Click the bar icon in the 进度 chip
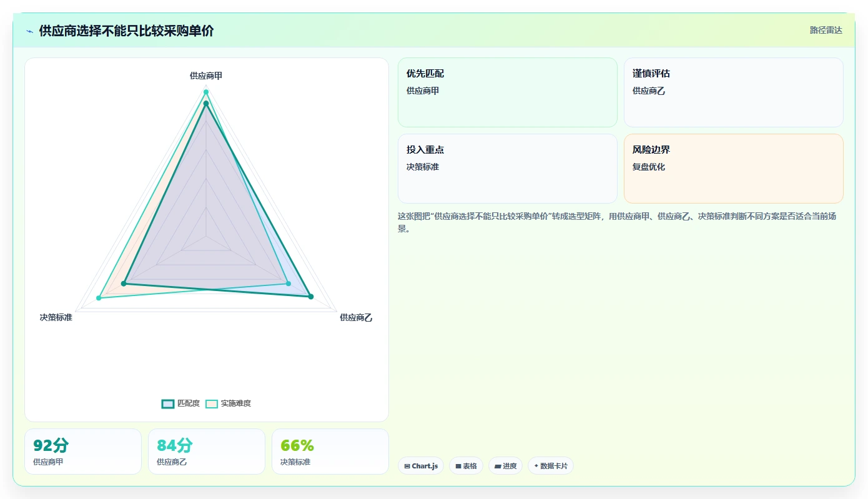Screen dimensions: 868x499 [498, 466]
